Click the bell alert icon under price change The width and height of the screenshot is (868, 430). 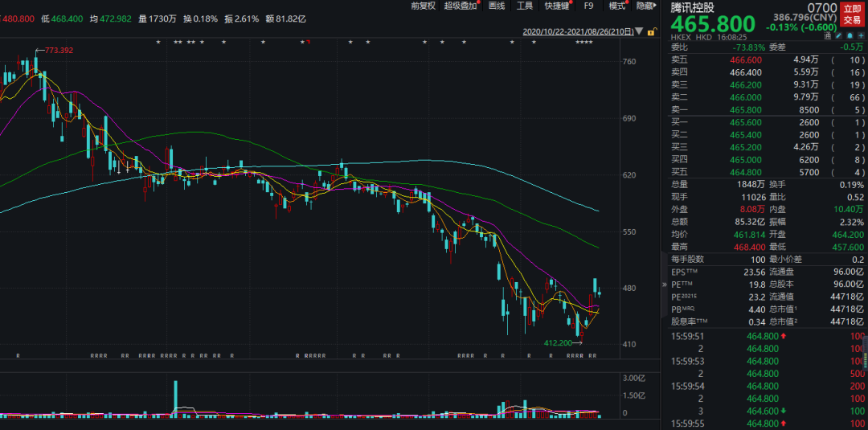[x=850, y=37]
